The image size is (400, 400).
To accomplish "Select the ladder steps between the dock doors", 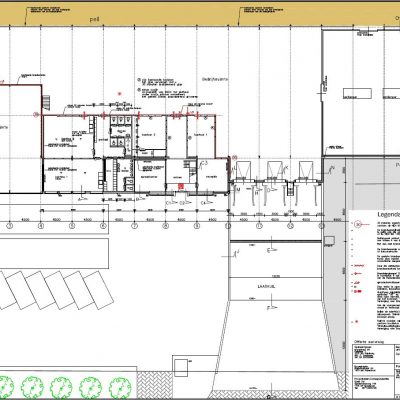I will [291, 189].
